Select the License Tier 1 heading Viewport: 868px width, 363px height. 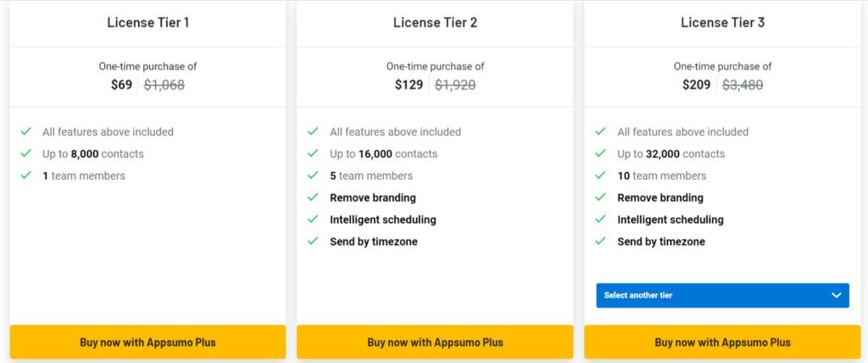coord(147,23)
